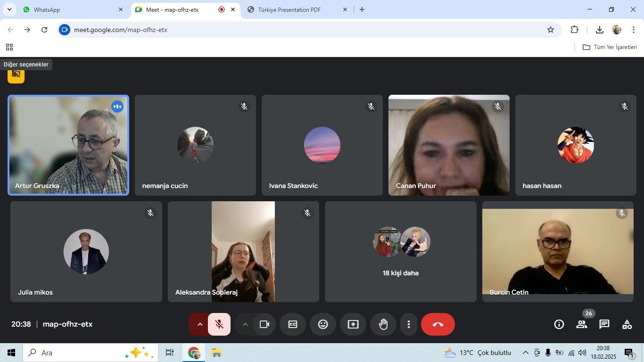
Task: Expand camera video settings arrow
Action: [x=245, y=324]
